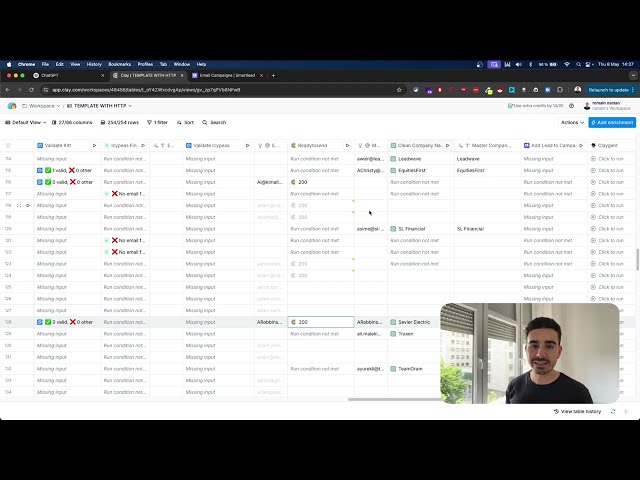
Task: Open the Default View dropdown
Action: [x=26, y=122]
